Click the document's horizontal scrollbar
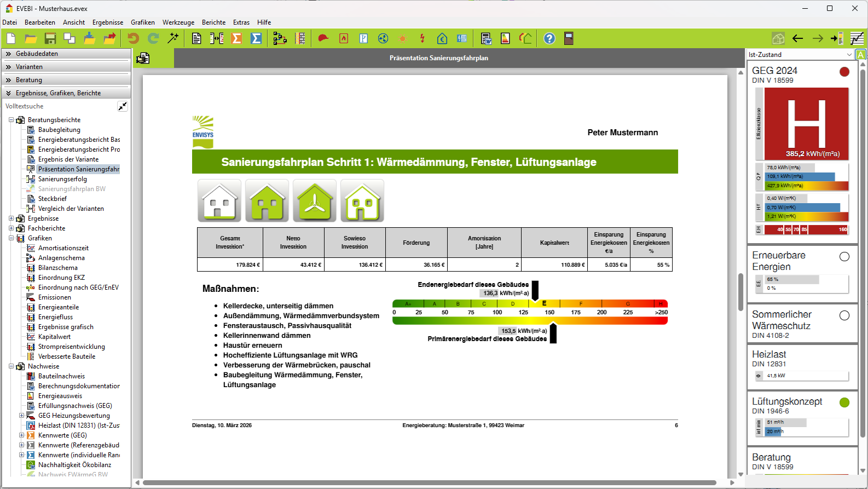The image size is (868, 489). (x=430, y=482)
